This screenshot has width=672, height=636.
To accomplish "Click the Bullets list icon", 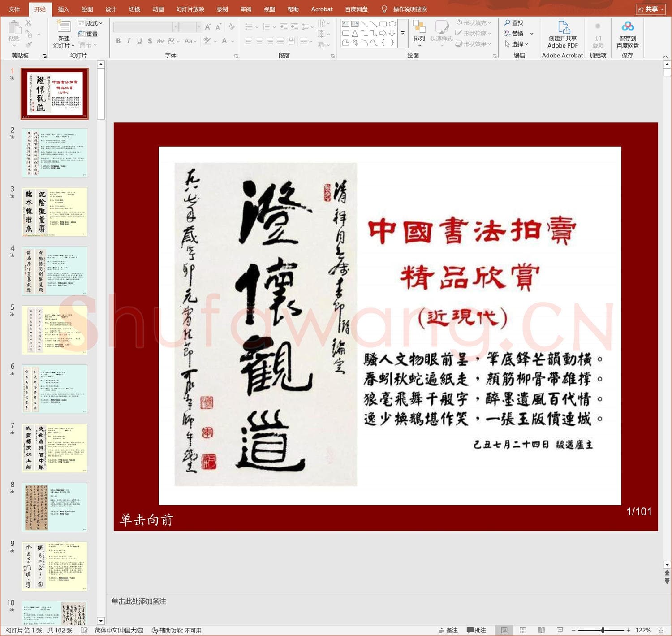I will tap(249, 27).
